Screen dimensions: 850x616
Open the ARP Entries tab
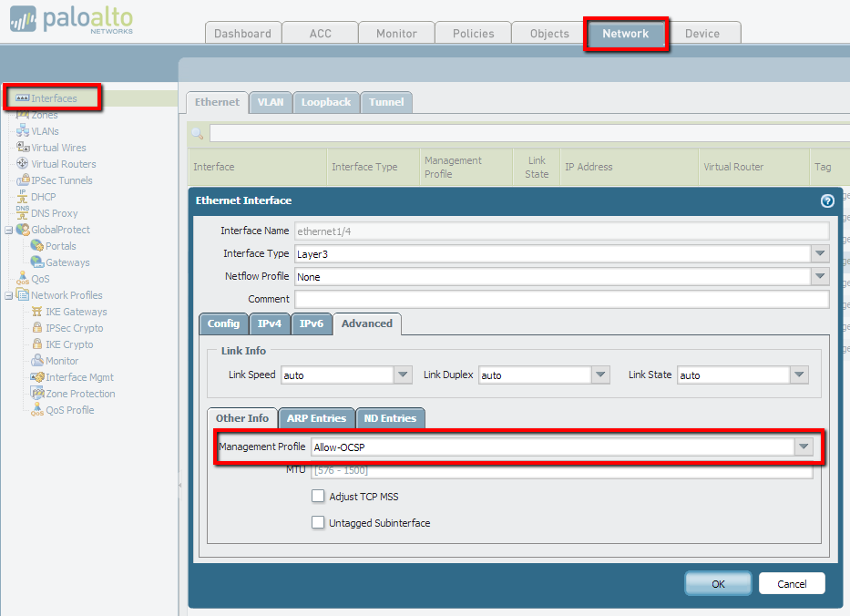316,418
